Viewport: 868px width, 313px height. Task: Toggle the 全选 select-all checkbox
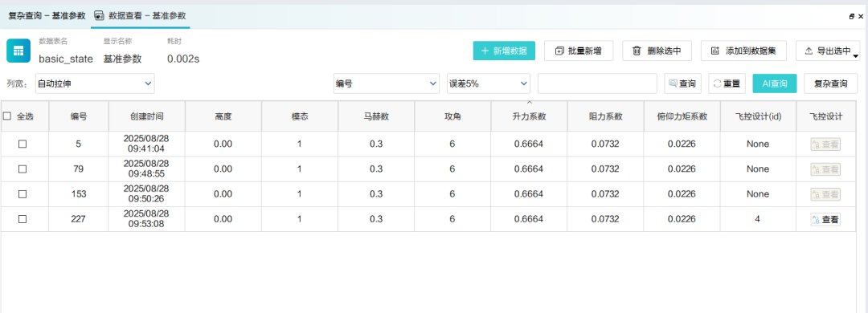pyautogui.click(x=7, y=116)
